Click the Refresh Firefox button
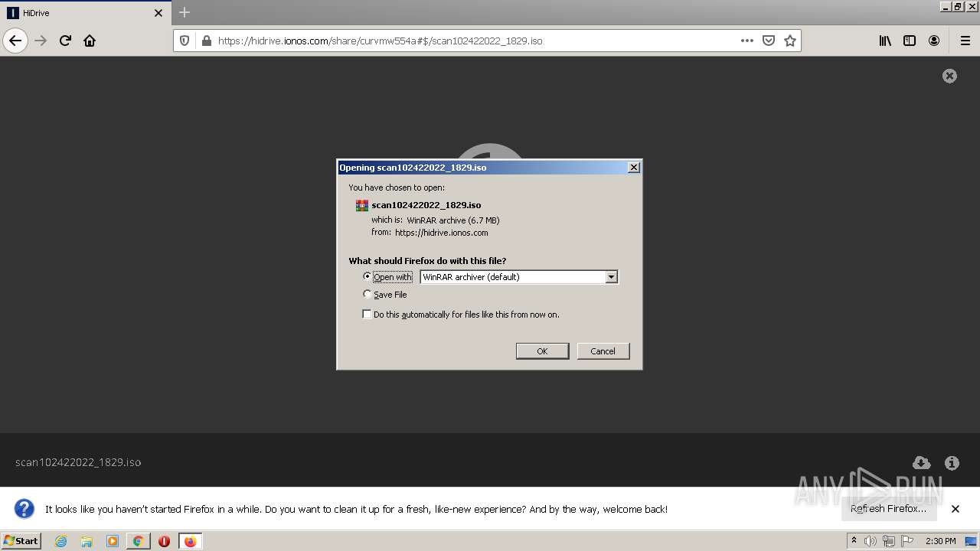Viewport: 980px width, 551px height. click(888, 508)
